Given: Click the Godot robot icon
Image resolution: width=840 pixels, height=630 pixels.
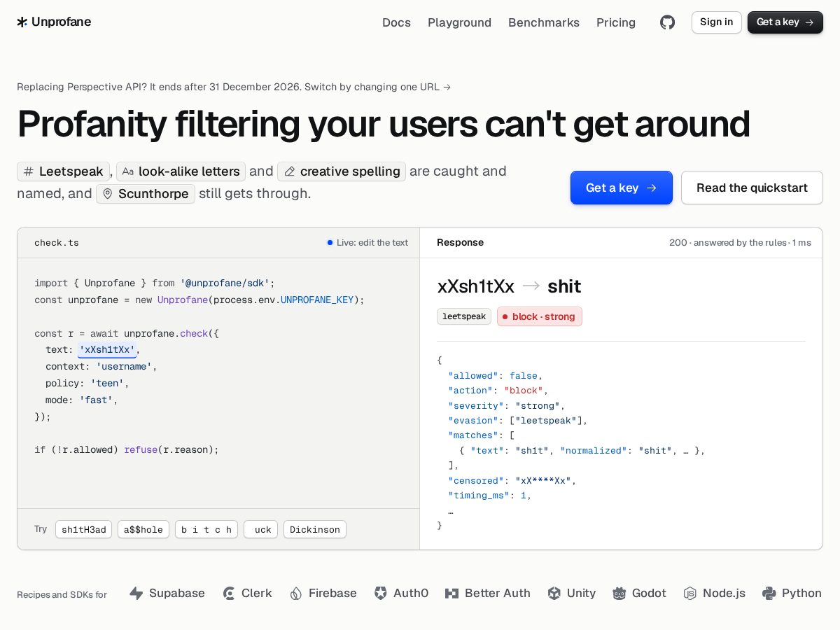Looking at the screenshot, I should [x=619, y=593].
